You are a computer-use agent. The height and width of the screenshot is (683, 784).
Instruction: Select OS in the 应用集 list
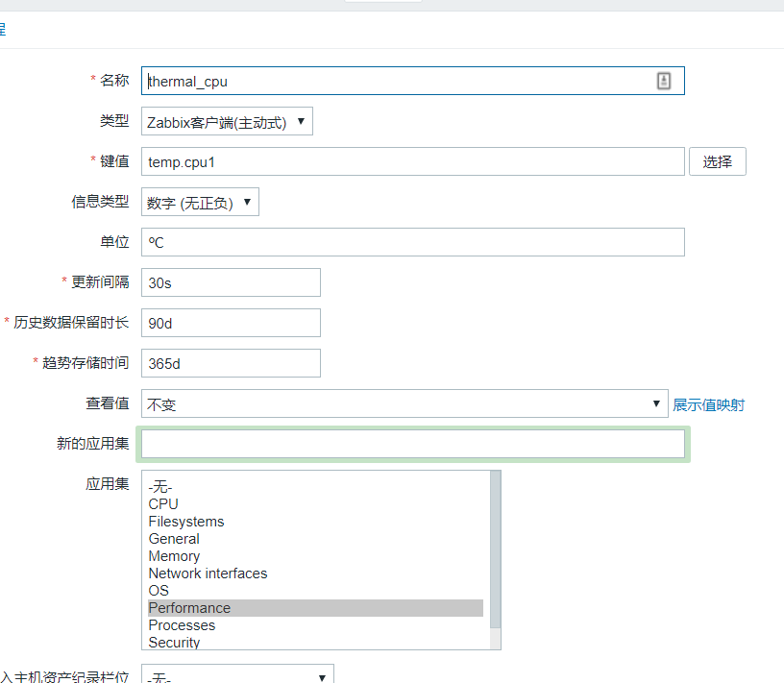point(315,591)
